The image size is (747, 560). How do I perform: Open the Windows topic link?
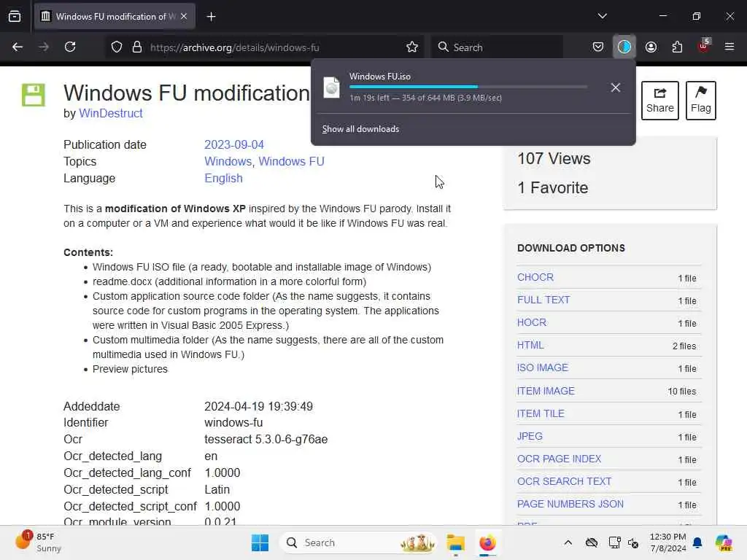pyautogui.click(x=228, y=161)
